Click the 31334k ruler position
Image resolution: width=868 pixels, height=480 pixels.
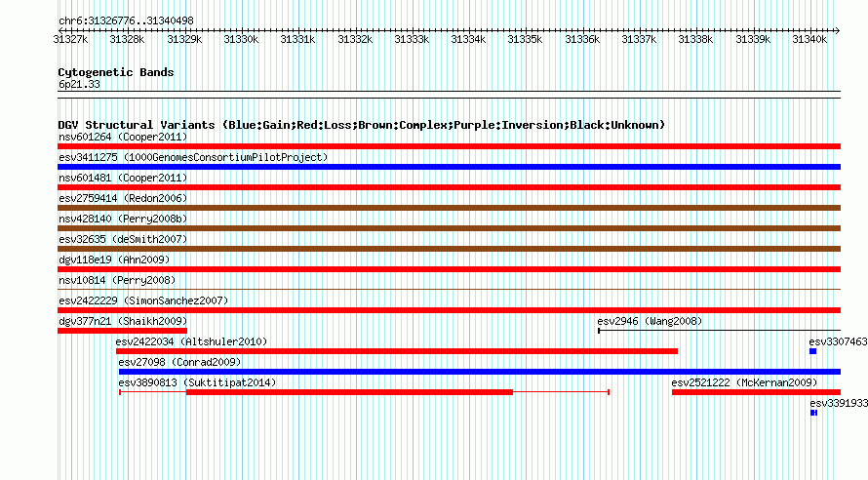pyautogui.click(x=468, y=39)
